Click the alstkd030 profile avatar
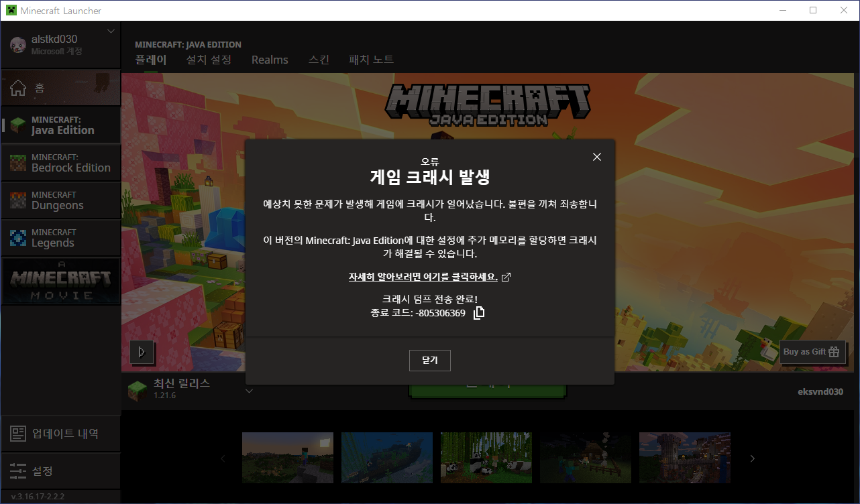The image size is (860, 504). 18,44
